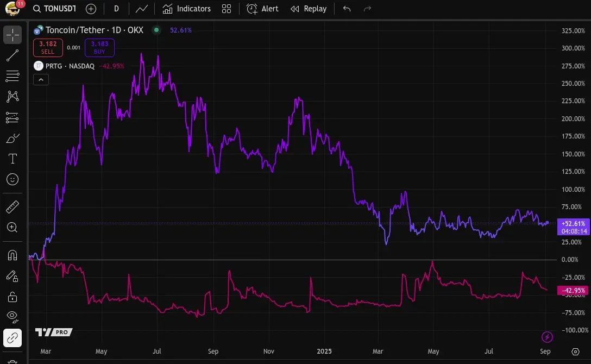Open chart settings gear on the time axis
The height and width of the screenshot is (364, 591).
pyautogui.click(x=575, y=352)
